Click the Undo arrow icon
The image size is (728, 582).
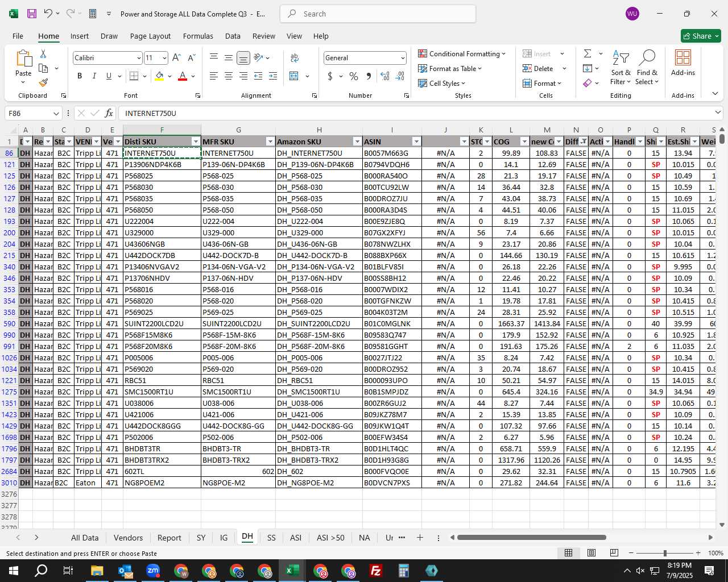coord(48,14)
